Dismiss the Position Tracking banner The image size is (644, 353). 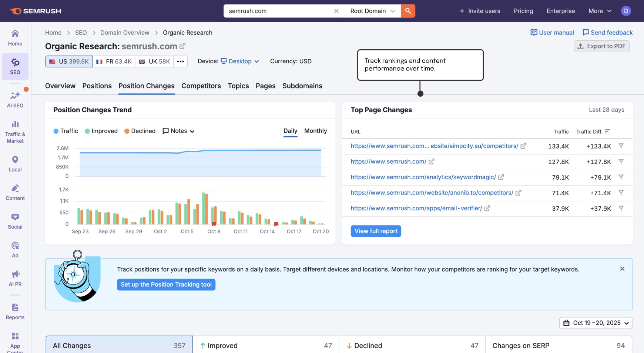point(622,269)
